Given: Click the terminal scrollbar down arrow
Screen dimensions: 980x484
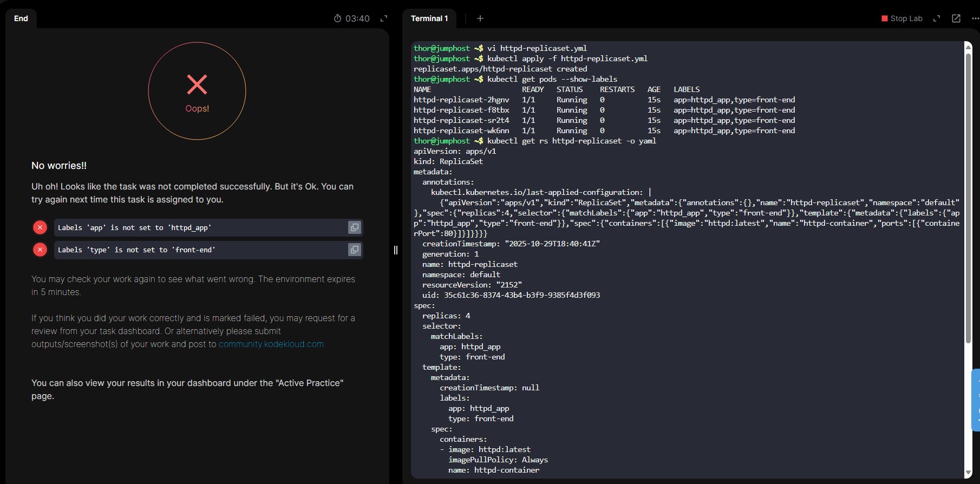Looking at the screenshot, I should coord(968,473).
